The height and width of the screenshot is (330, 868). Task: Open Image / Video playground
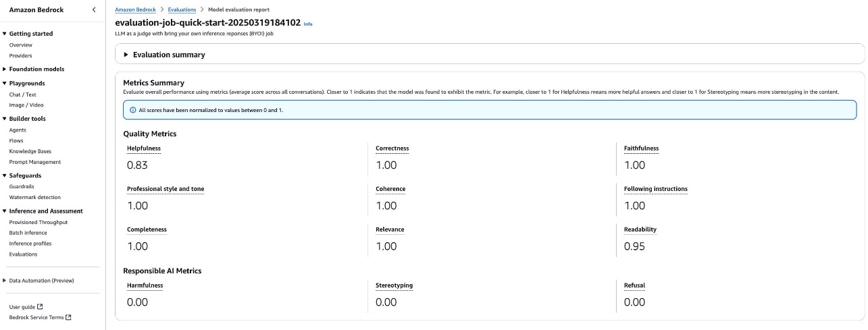click(26, 105)
